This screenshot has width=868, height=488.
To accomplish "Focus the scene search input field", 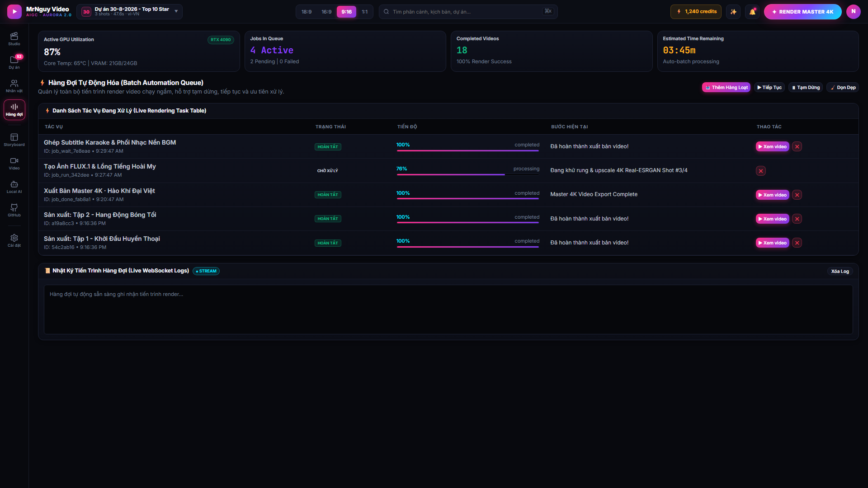I will tap(468, 12).
